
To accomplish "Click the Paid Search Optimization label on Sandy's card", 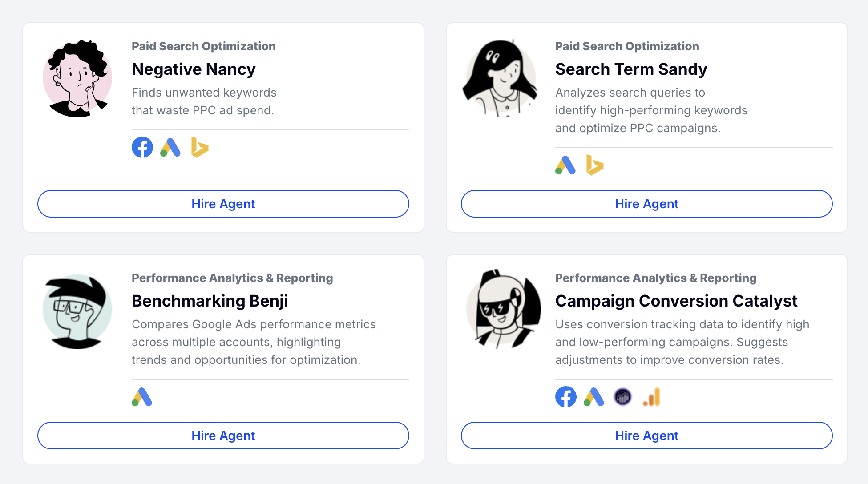I will (627, 46).
